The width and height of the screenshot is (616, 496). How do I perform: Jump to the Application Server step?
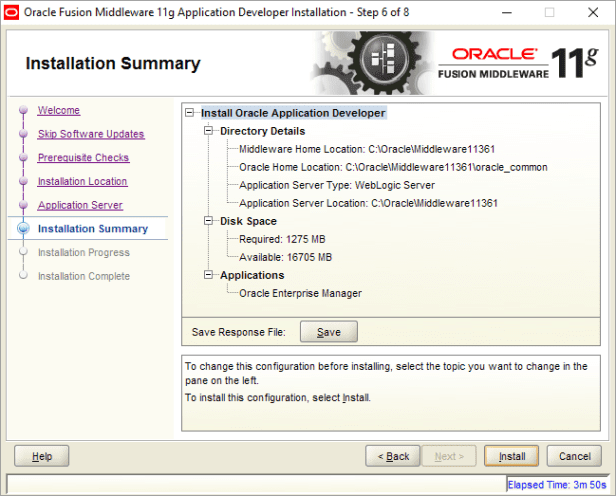coord(80,205)
